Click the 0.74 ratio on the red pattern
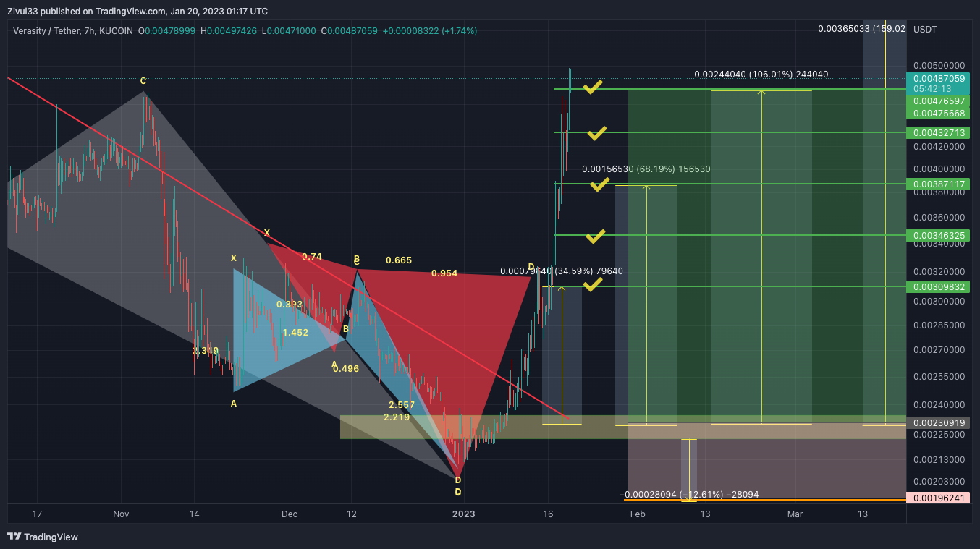This screenshot has width=980, height=549. coord(312,257)
